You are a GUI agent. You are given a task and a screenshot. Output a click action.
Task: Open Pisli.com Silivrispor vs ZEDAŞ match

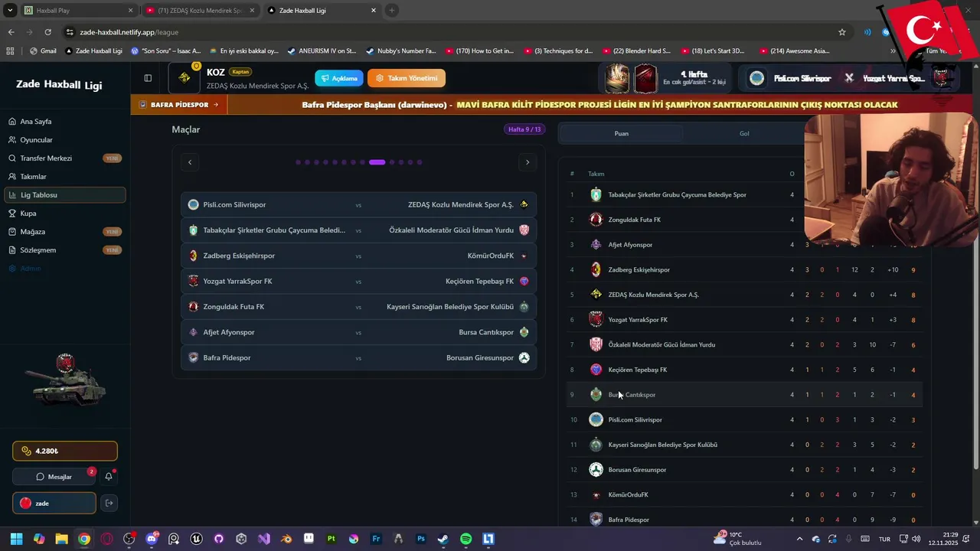(x=358, y=204)
